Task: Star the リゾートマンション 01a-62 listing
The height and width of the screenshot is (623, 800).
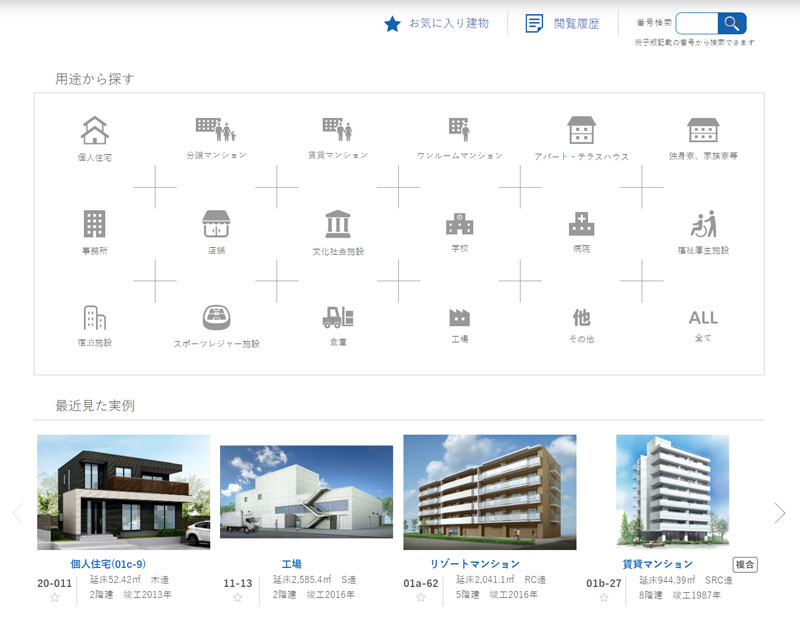Action: click(421, 597)
